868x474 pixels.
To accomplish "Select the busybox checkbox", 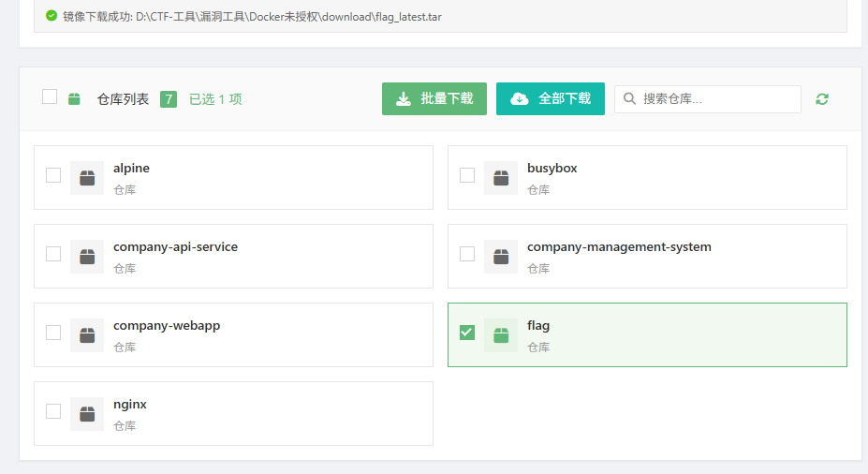I will coord(467,175).
